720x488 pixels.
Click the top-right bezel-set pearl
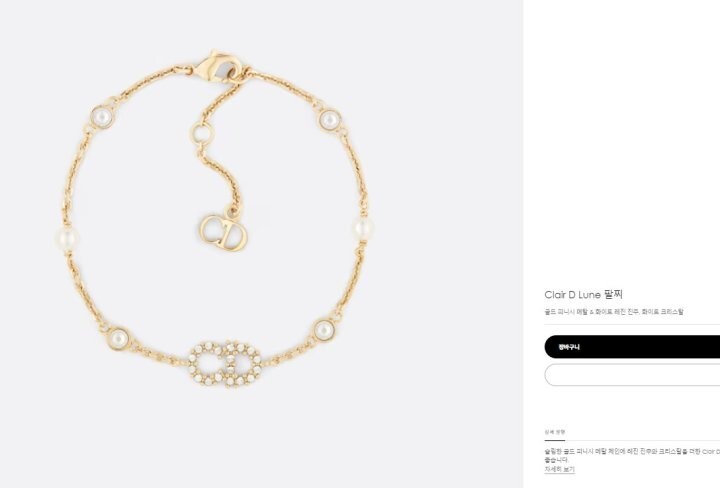click(x=329, y=120)
